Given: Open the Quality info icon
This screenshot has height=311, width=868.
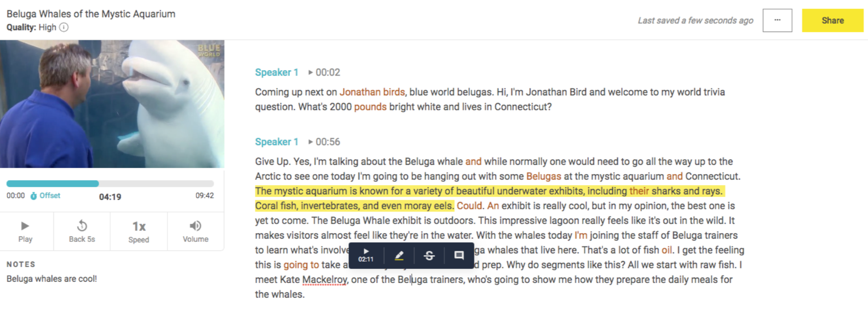Looking at the screenshot, I should point(64,27).
